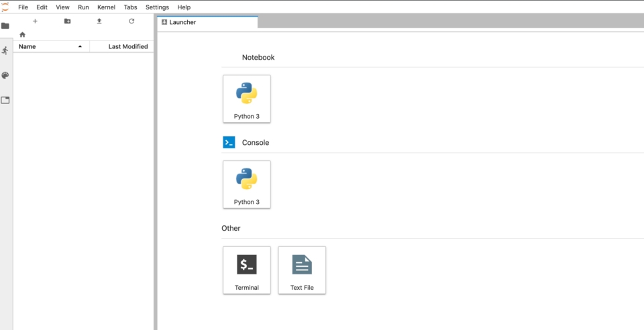The width and height of the screenshot is (644, 330).
Task: Open a new Terminal
Action: coord(246,270)
